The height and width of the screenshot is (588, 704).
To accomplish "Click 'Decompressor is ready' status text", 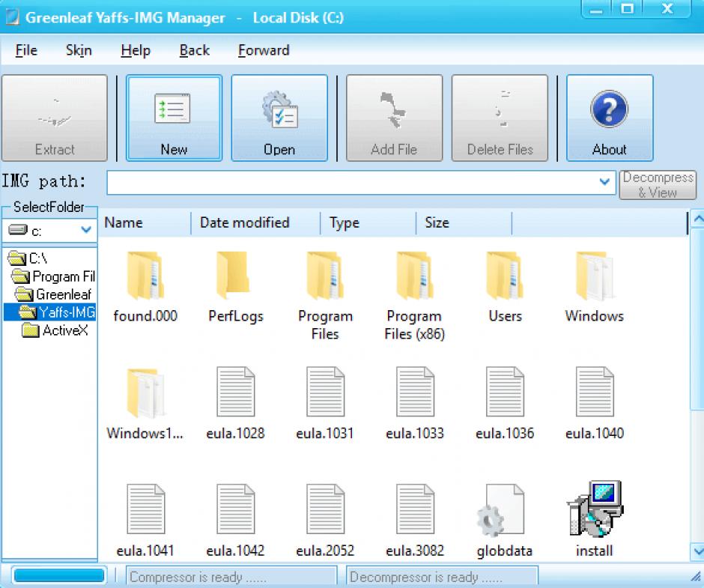I will pos(425,577).
